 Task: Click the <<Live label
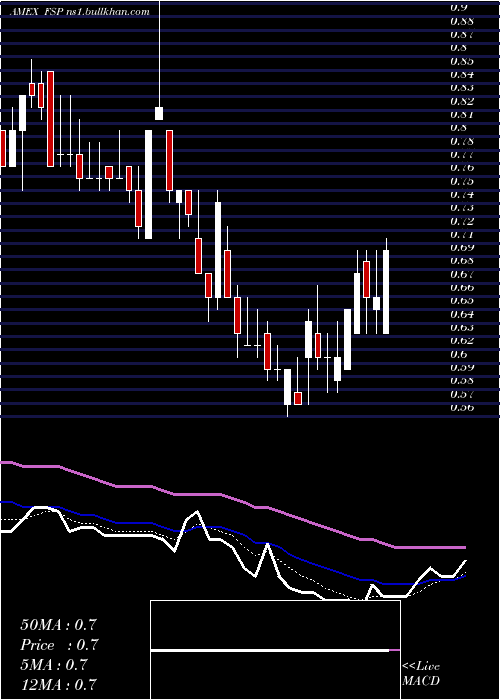coord(421,666)
